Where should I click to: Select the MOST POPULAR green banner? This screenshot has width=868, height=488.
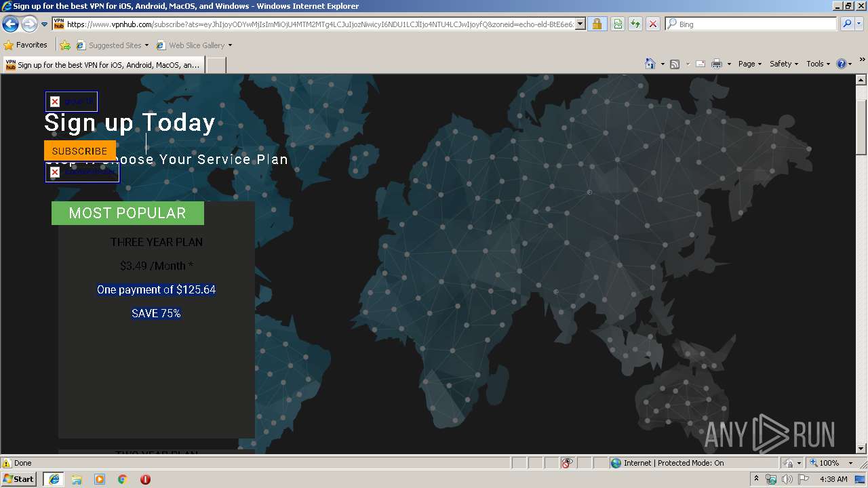(x=127, y=213)
